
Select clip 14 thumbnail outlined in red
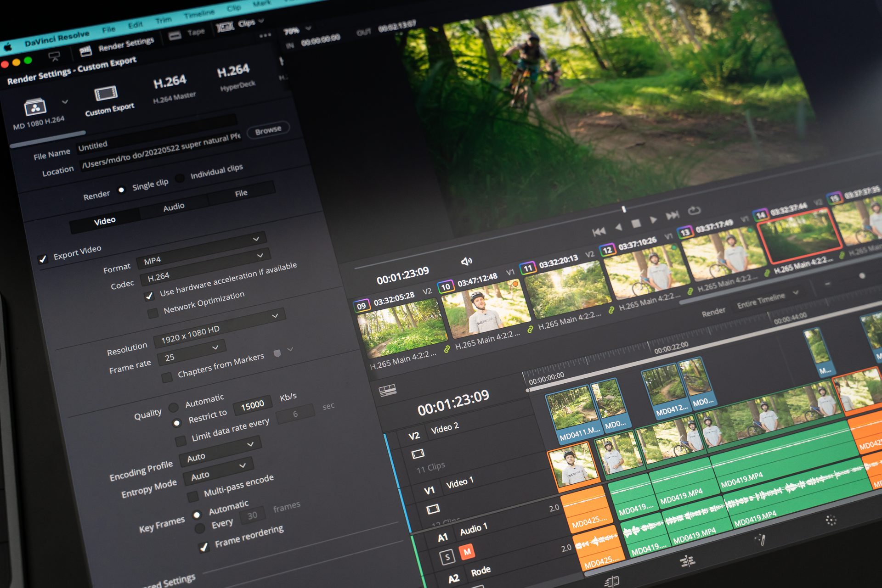tap(799, 235)
